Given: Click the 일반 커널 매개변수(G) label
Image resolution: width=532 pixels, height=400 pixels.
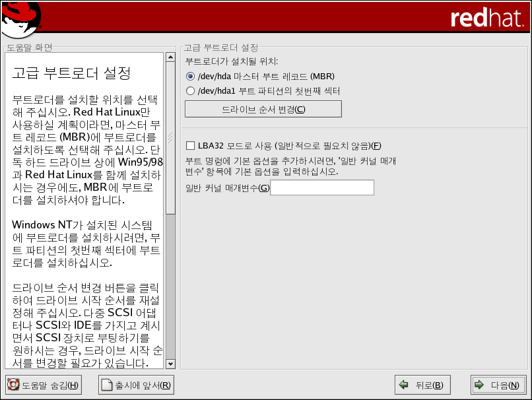Looking at the screenshot, I should (228, 188).
